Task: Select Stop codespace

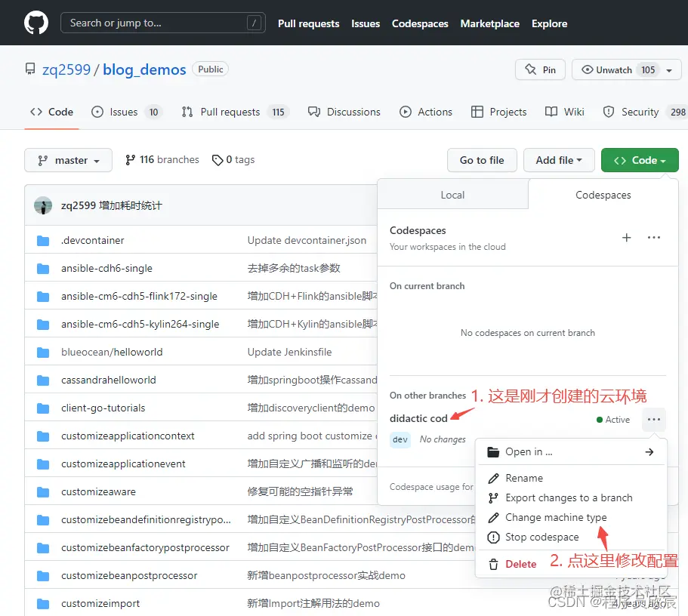Action: click(571, 537)
